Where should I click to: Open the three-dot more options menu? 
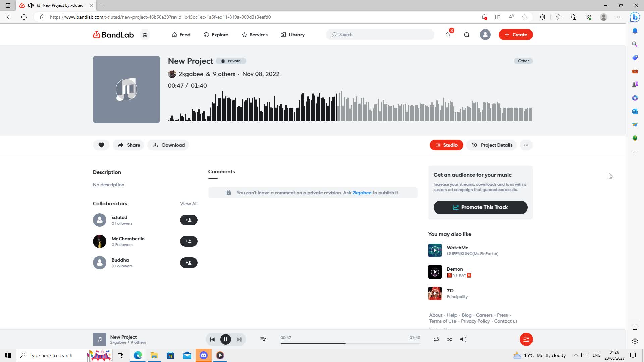[526, 145]
